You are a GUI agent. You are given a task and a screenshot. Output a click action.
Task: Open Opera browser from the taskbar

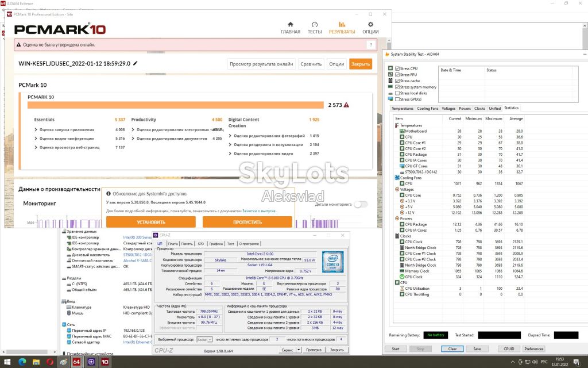50,362
